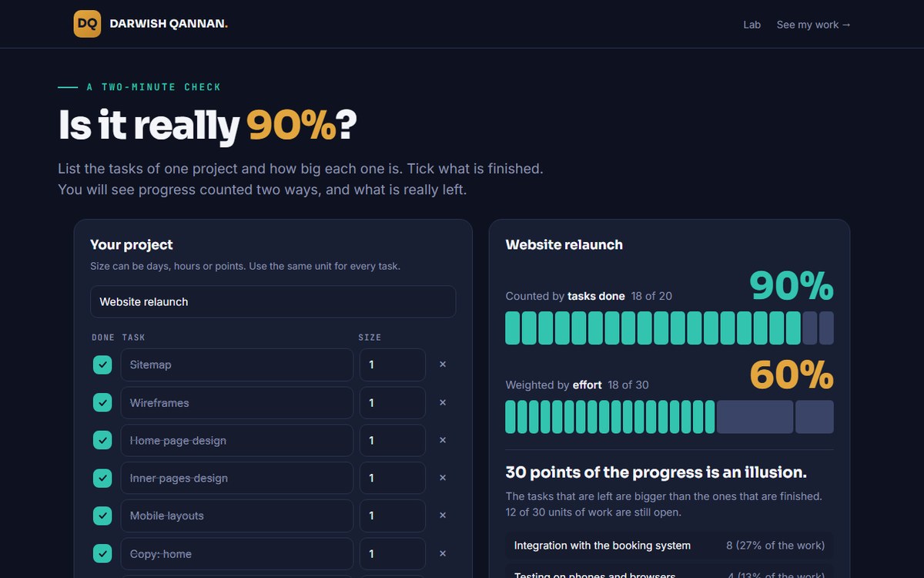Click the size field for Wireframes
924x578 pixels.
tap(393, 402)
